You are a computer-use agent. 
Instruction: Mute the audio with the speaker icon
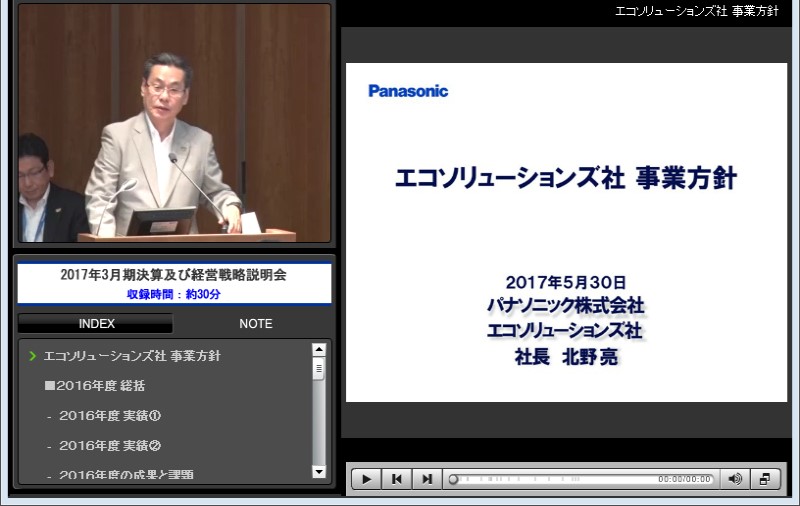(x=735, y=479)
